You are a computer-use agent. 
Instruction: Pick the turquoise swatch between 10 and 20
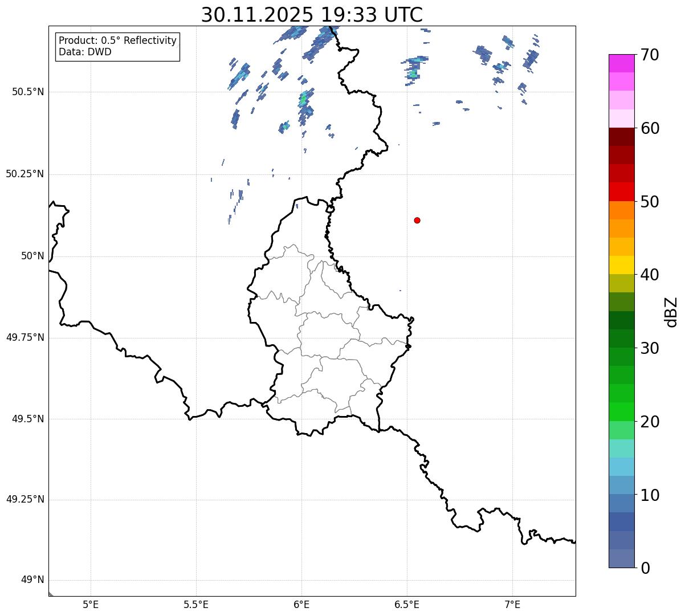click(621, 448)
